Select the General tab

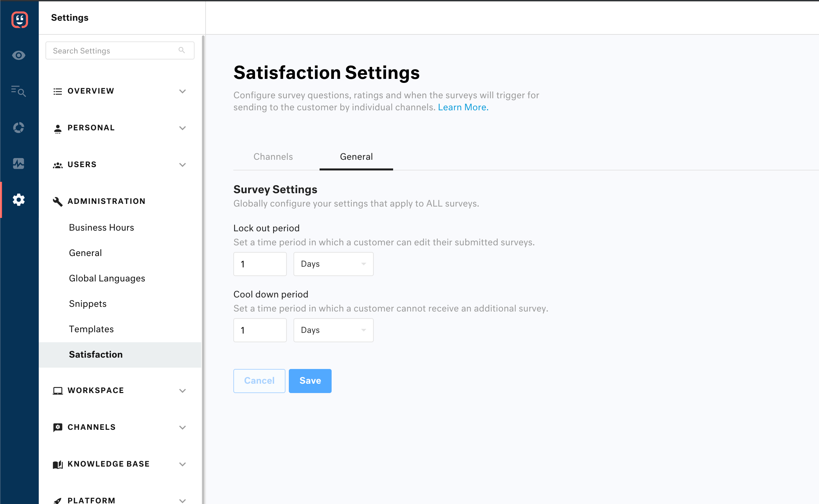click(356, 157)
